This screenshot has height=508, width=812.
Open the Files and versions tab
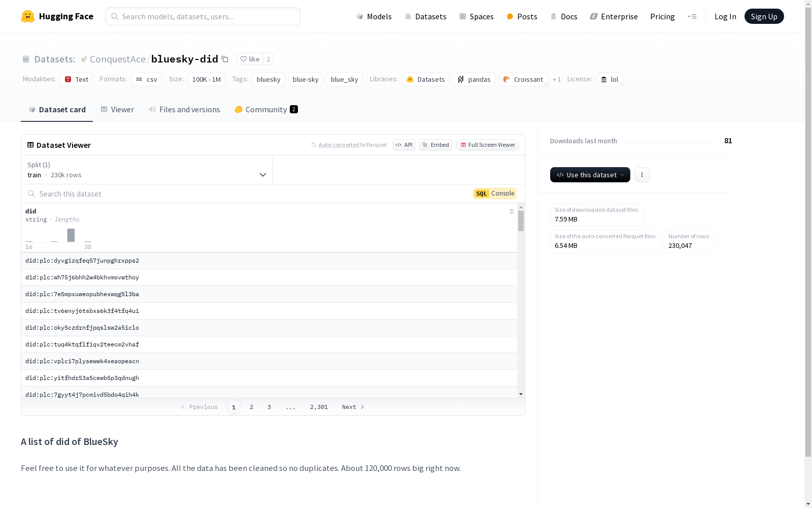pos(184,110)
